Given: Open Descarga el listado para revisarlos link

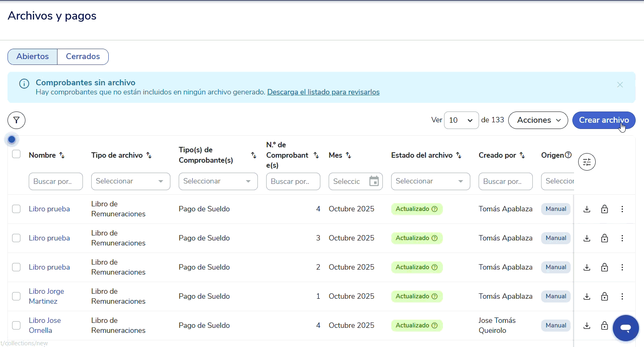Looking at the screenshot, I should click(x=323, y=92).
